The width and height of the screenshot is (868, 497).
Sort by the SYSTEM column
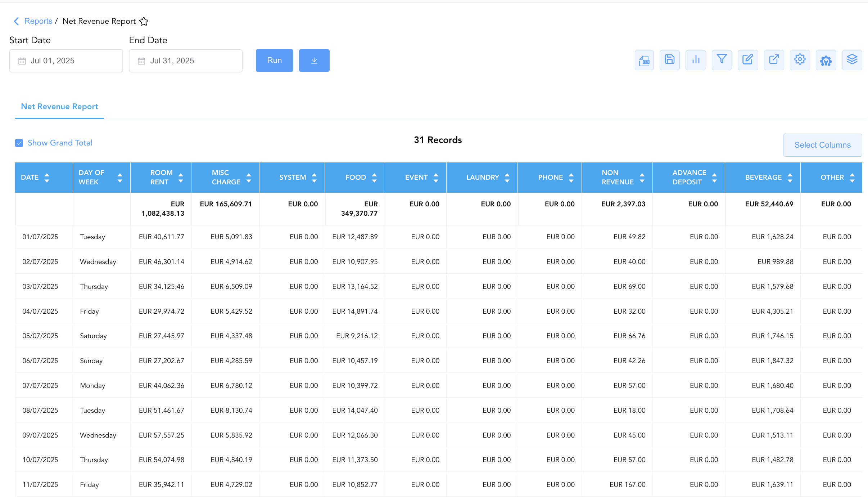(x=314, y=178)
